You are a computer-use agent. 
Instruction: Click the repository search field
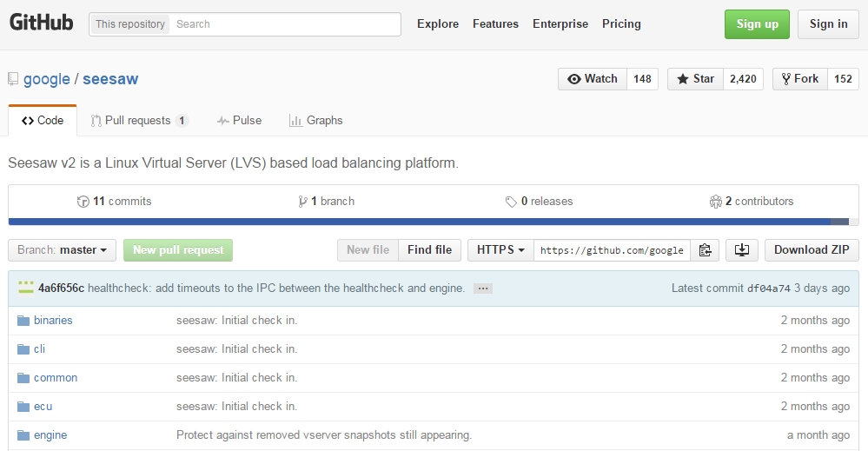(285, 24)
